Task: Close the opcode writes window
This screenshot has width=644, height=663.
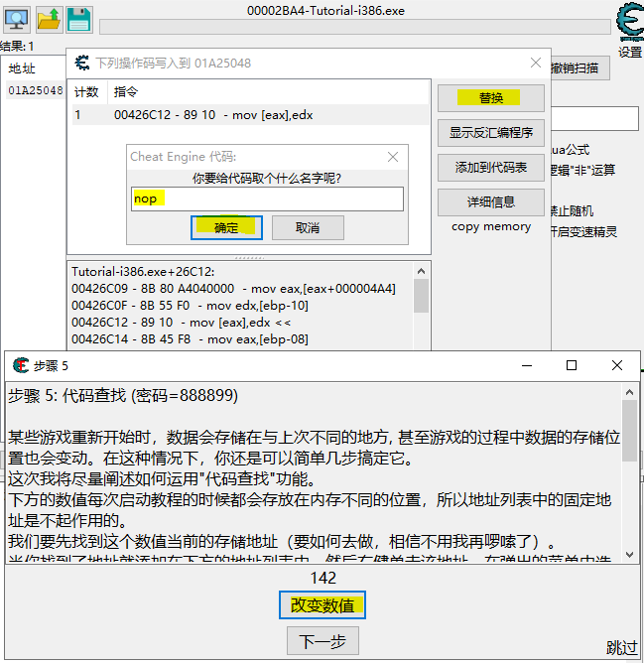Action: point(536,63)
